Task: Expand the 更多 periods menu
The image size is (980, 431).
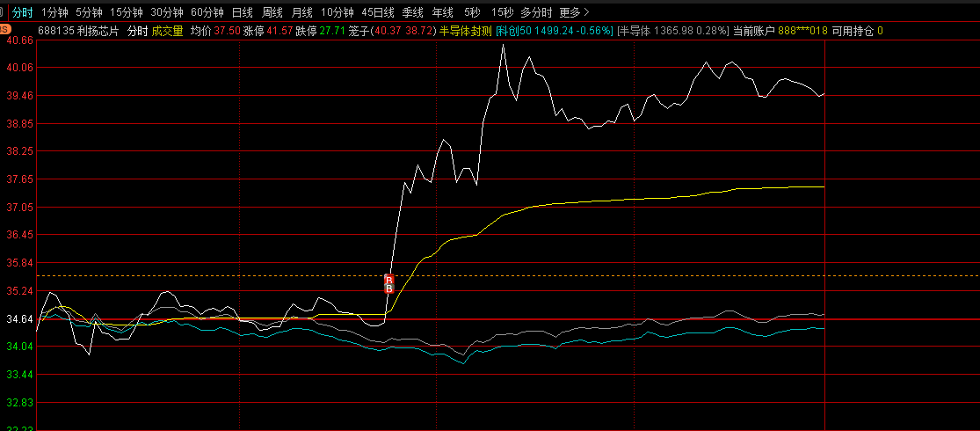Action: point(574,12)
